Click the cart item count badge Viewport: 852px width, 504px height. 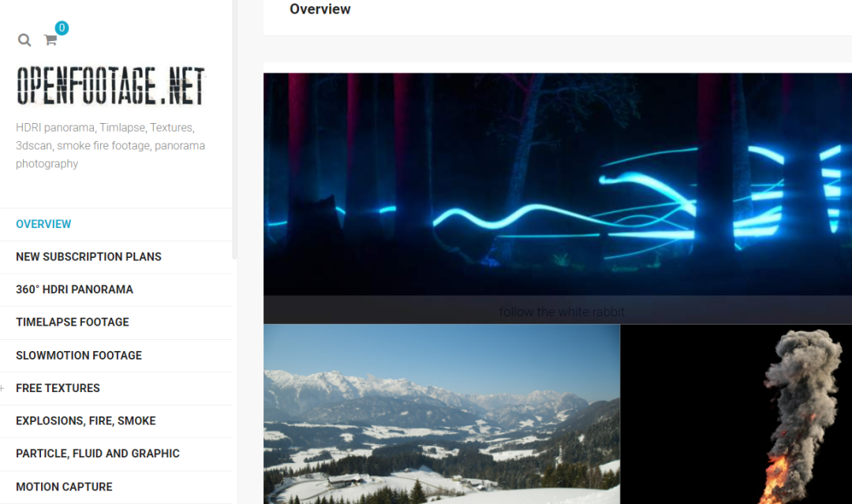click(62, 28)
